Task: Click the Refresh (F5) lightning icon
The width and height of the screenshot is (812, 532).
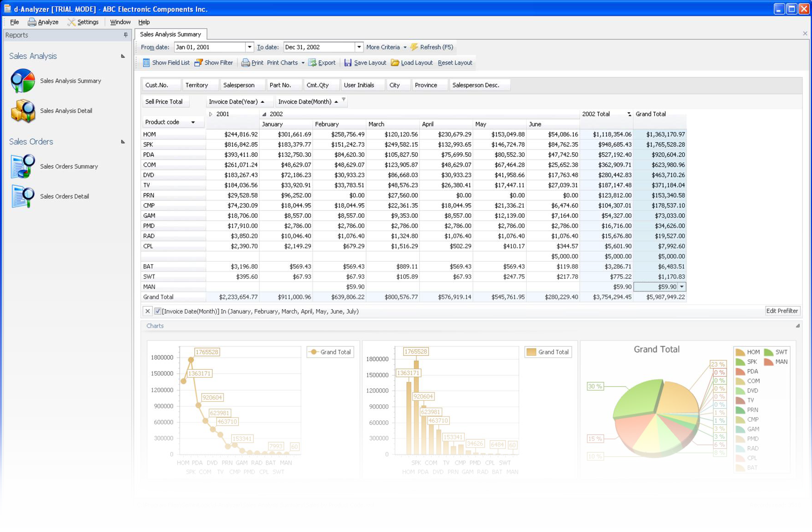Action: 414,47
